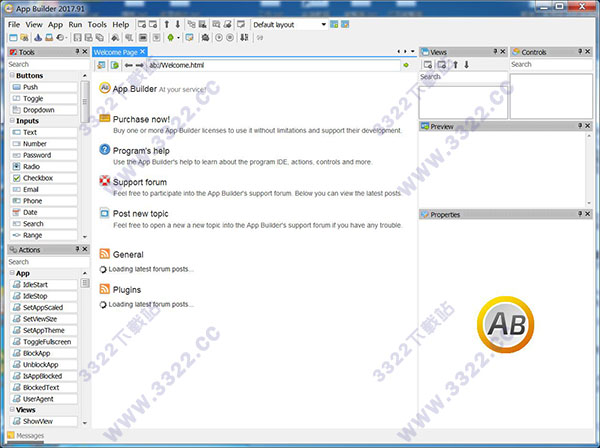Click the ab:/Welcome.html address field
The image size is (600, 448).
pyautogui.click(x=273, y=65)
